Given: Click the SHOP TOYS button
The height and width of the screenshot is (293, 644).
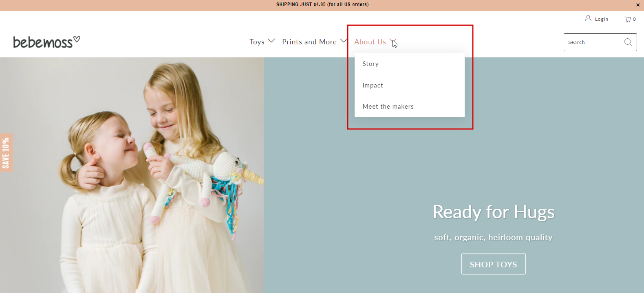Looking at the screenshot, I should [494, 264].
